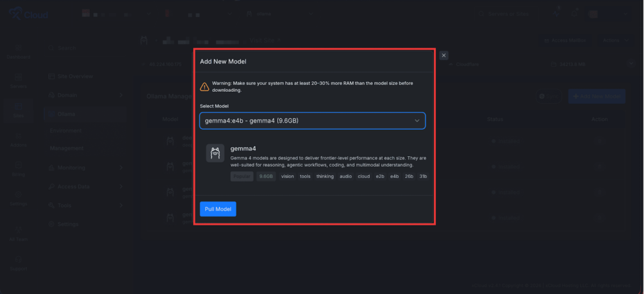
Task: Select the e2b size tag
Action: click(380, 177)
